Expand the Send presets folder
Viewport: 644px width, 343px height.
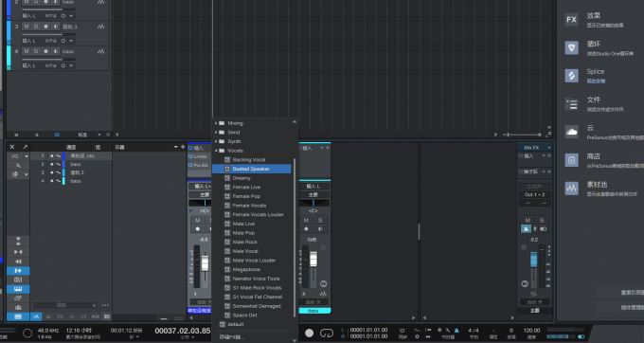pos(216,133)
